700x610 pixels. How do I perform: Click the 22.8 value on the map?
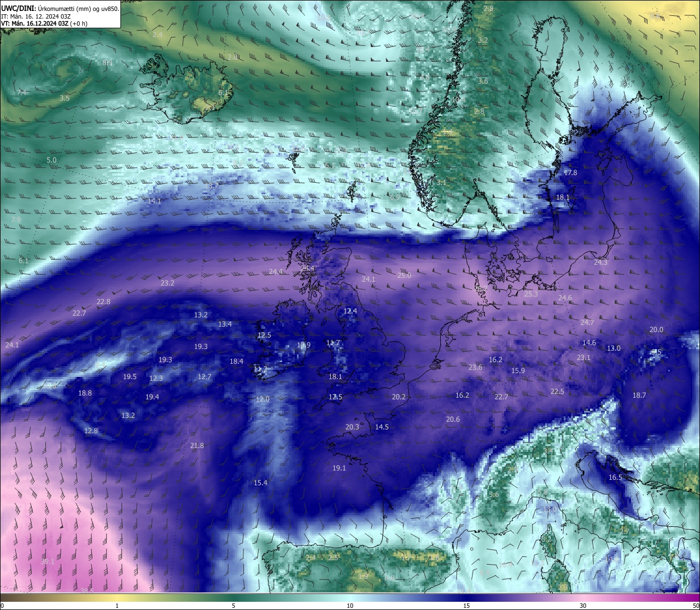(x=103, y=301)
